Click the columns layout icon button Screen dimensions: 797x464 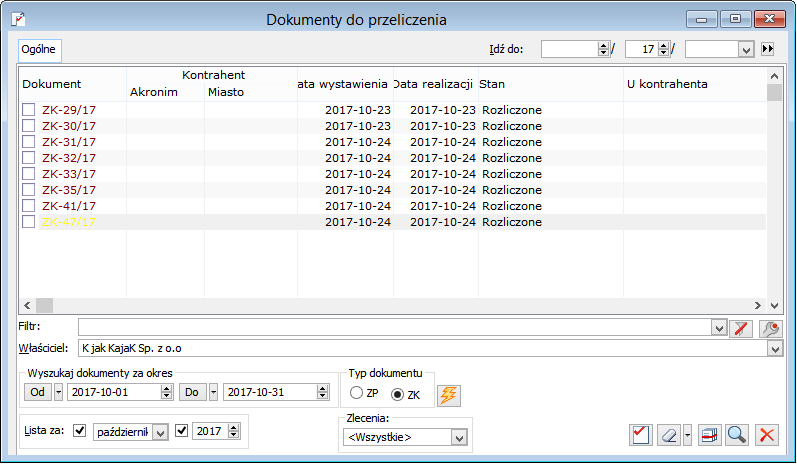click(x=710, y=435)
